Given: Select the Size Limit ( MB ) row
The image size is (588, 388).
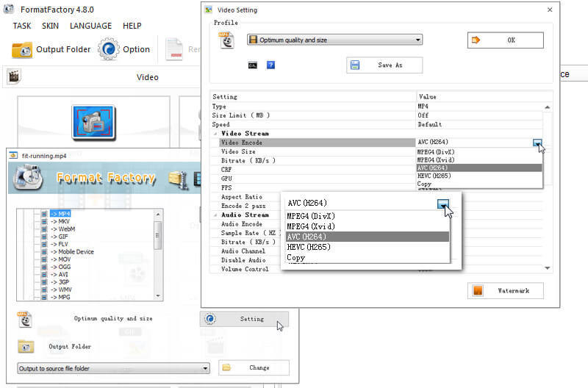Looking at the screenshot, I should (x=377, y=115).
